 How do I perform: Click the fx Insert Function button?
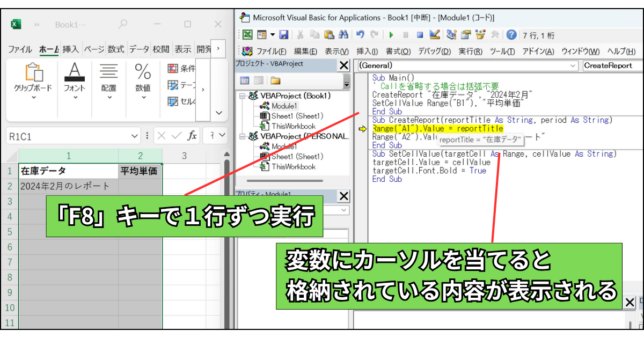pyautogui.click(x=192, y=136)
